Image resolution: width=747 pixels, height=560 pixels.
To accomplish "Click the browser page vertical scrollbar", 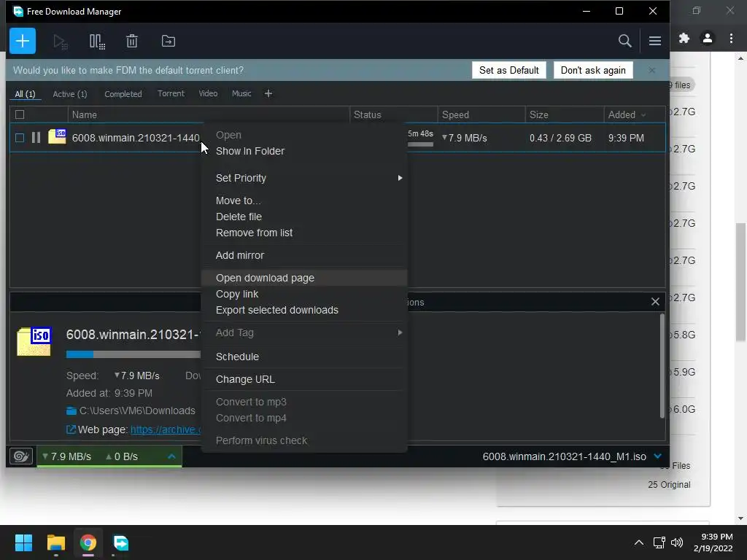I will (x=740, y=282).
